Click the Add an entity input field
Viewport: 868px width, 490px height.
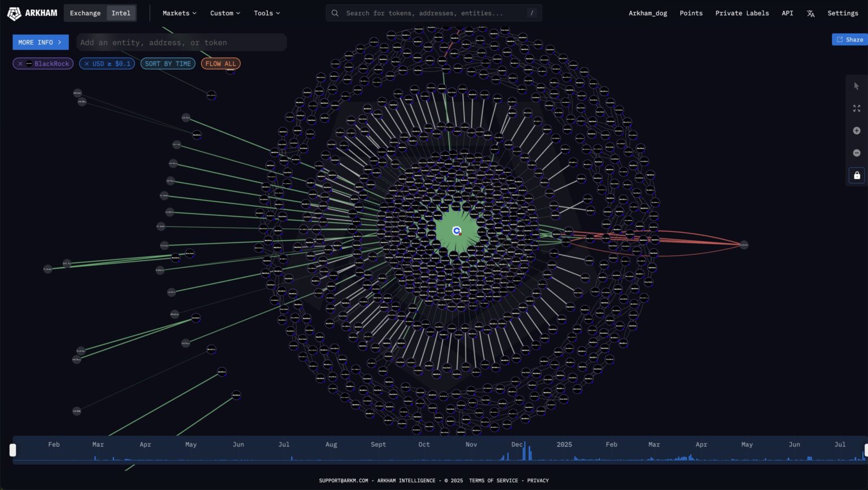click(x=181, y=42)
